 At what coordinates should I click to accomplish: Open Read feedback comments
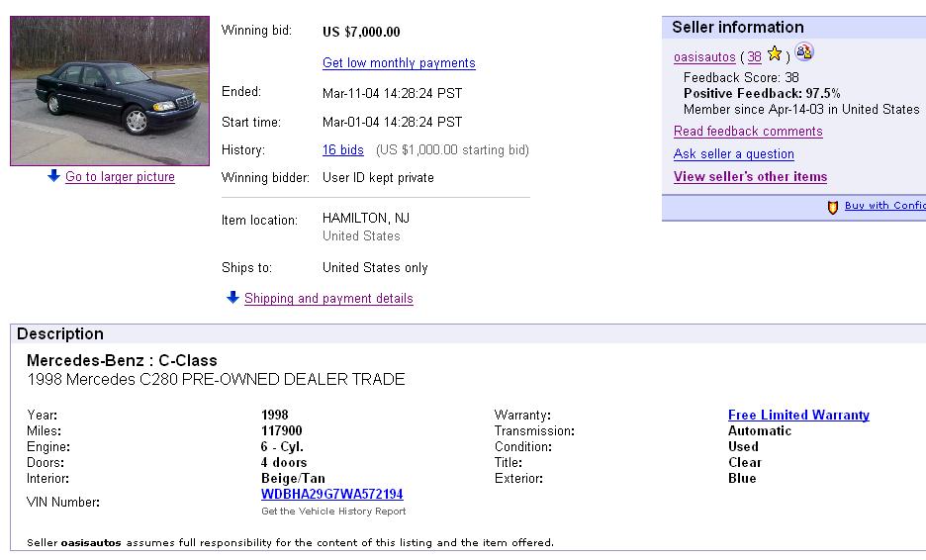(x=748, y=132)
